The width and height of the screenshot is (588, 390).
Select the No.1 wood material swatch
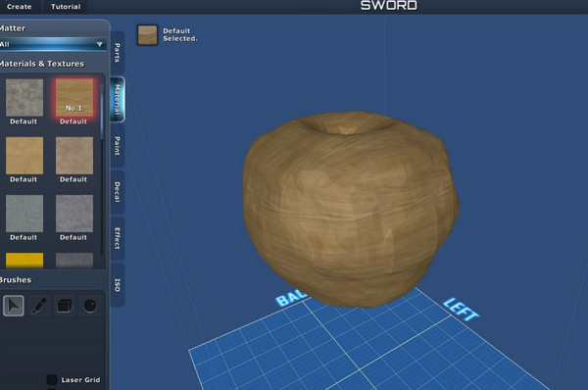pyautogui.click(x=74, y=98)
